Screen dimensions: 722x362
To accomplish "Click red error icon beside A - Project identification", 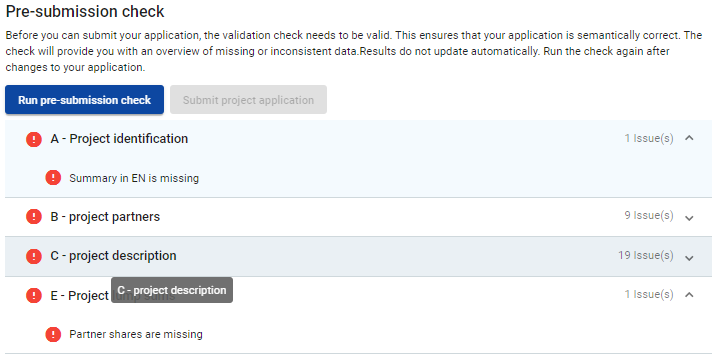I will pyautogui.click(x=34, y=139).
